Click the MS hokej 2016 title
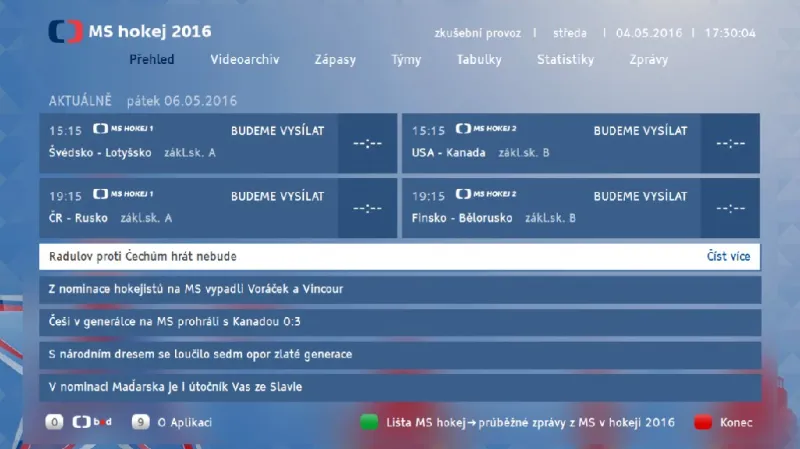Screen dimensions: 800x449 [150, 32]
